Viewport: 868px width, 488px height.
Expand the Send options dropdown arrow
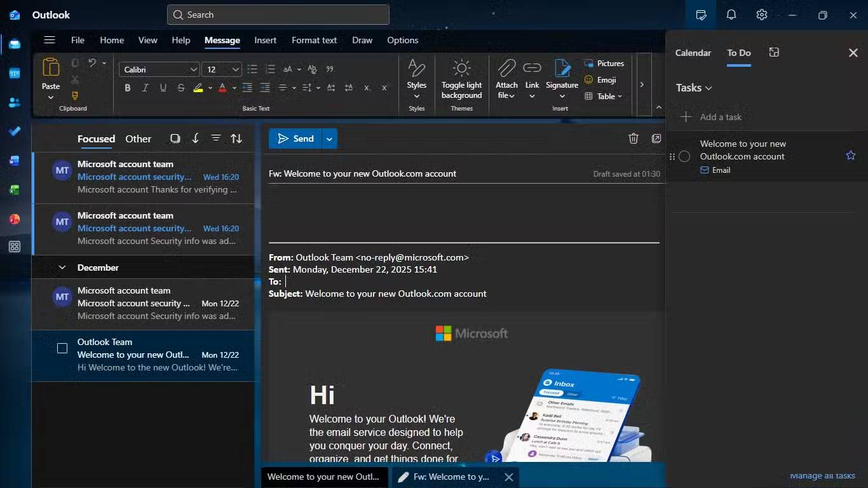[x=329, y=139]
